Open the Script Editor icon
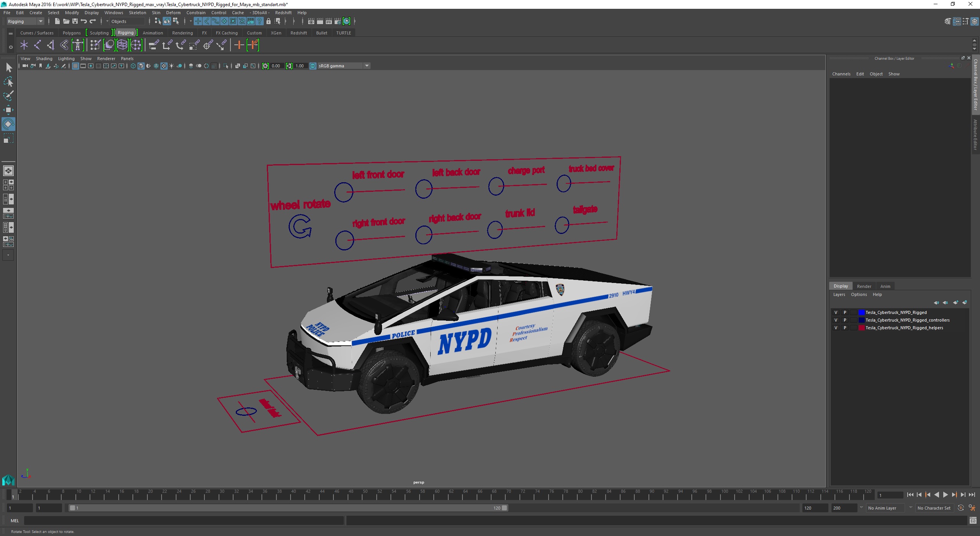This screenshot has width=980, height=536. (973, 521)
